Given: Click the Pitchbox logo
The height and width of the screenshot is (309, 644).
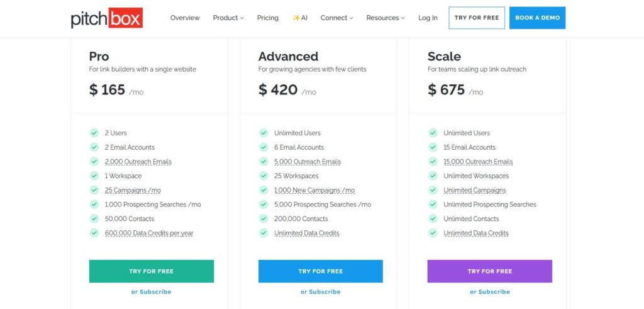Looking at the screenshot, I should (107, 18).
